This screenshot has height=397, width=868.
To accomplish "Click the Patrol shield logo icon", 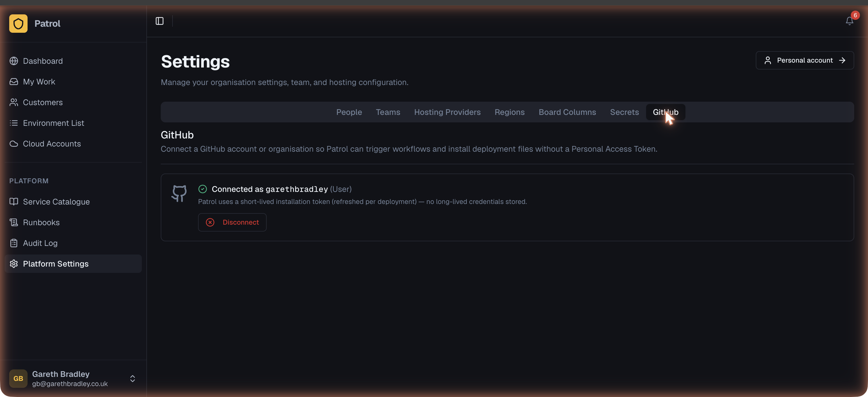I will [x=18, y=24].
